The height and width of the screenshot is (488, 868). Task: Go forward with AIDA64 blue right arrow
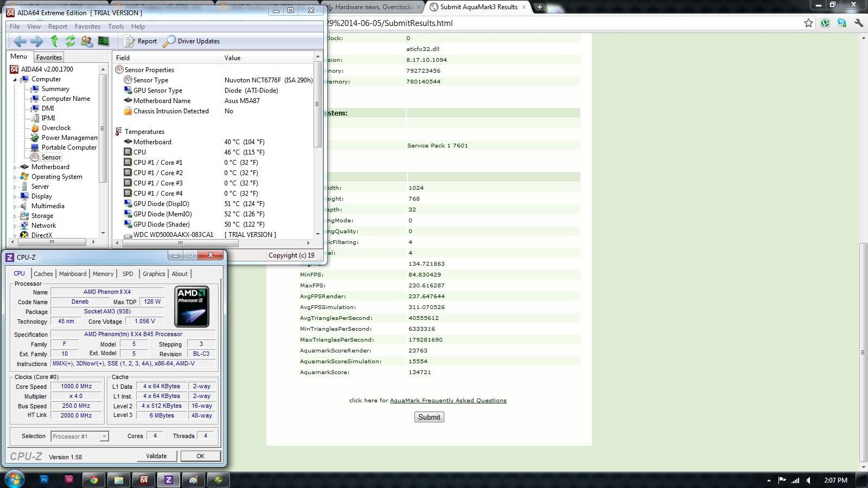[x=37, y=41]
